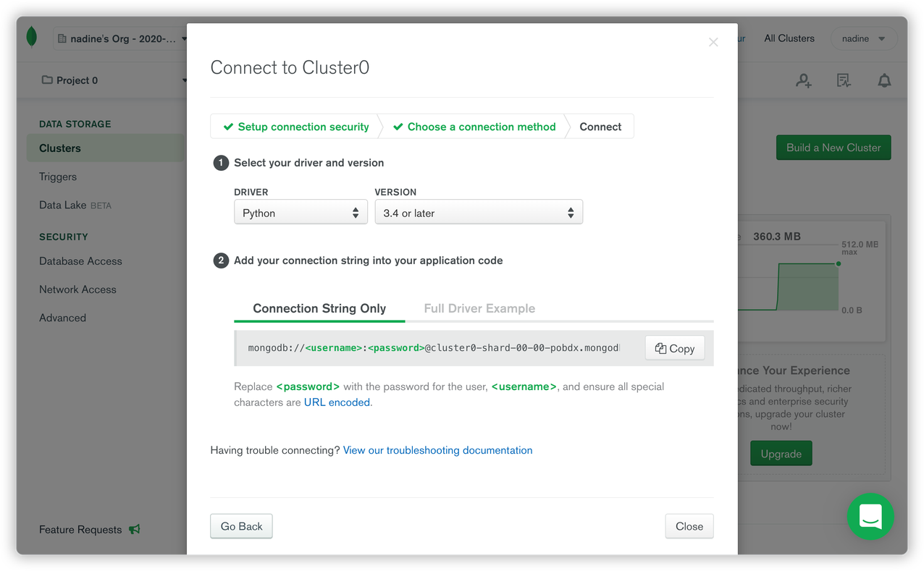The height and width of the screenshot is (571, 924).
Task: Copy the connection string
Action: click(x=674, y=347)
